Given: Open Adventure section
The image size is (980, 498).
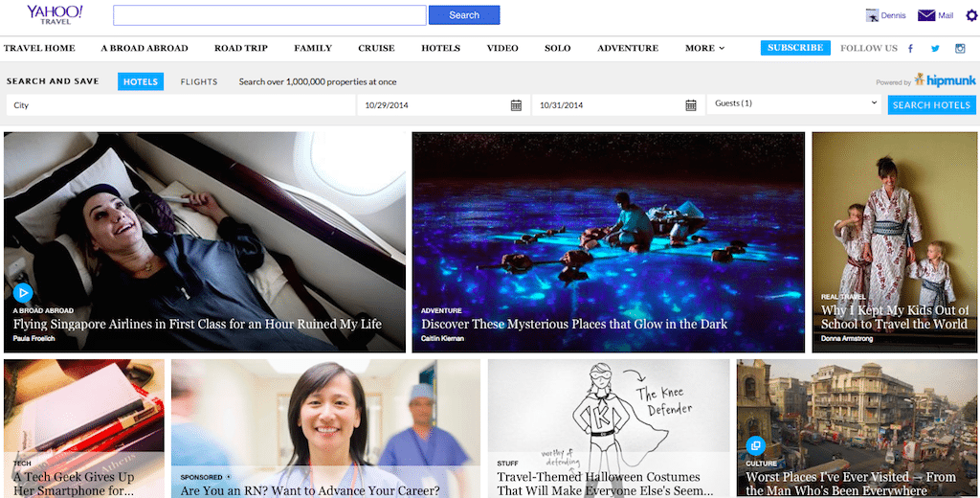Looking at the screenshot, I should 628,48.
